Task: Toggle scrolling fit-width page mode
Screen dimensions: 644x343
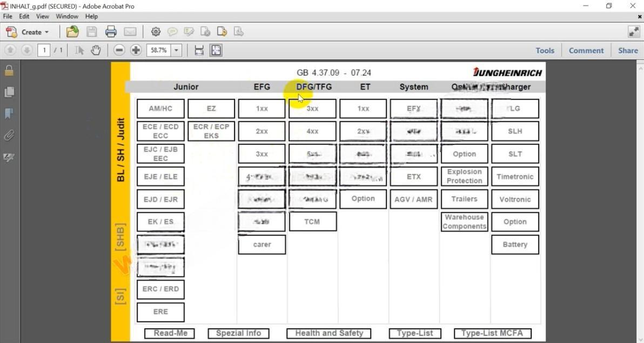Action: coord(199,50)
